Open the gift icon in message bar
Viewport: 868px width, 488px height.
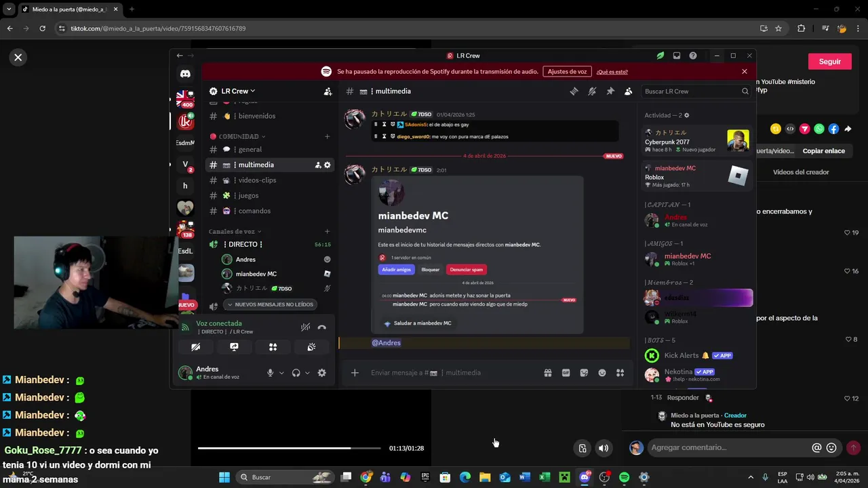coord(548,372)
